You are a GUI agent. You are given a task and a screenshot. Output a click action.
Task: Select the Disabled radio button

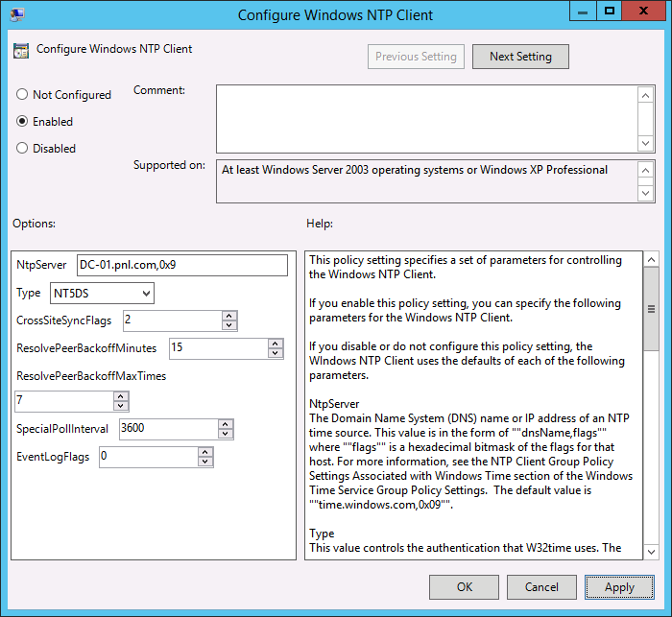pyautogui.click(x=22, y=149)
